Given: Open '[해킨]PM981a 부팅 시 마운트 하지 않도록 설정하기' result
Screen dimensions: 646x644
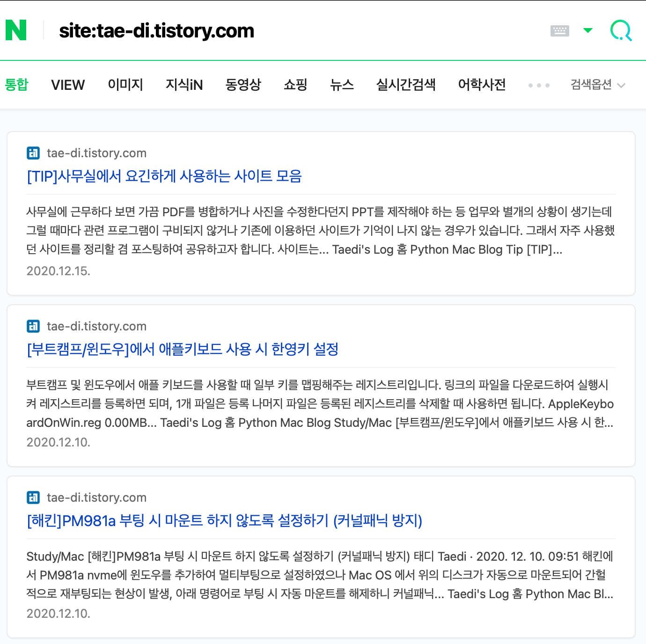Looking at the screenshot, I should (225, 521).
